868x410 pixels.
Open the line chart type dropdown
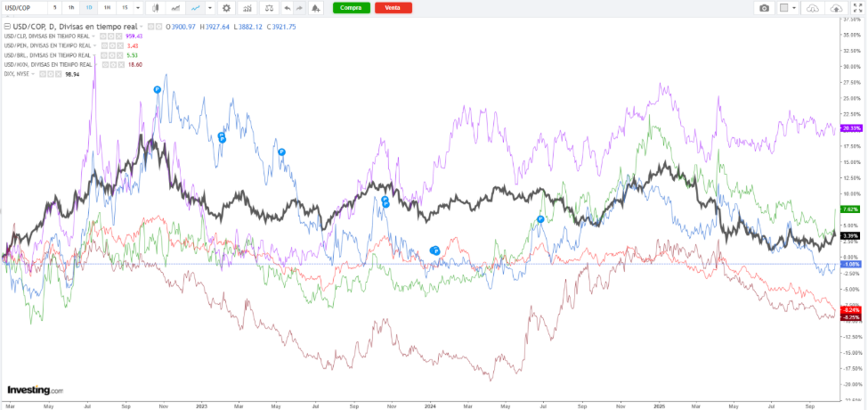pos(209,8)
